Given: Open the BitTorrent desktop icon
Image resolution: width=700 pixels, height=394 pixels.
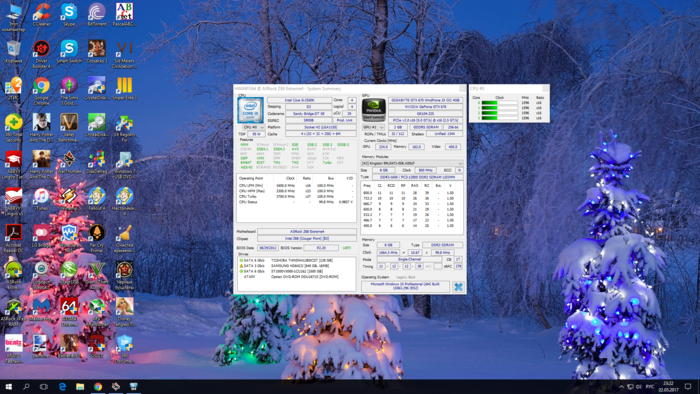Looking at the screenshot, I should (97, 15).
